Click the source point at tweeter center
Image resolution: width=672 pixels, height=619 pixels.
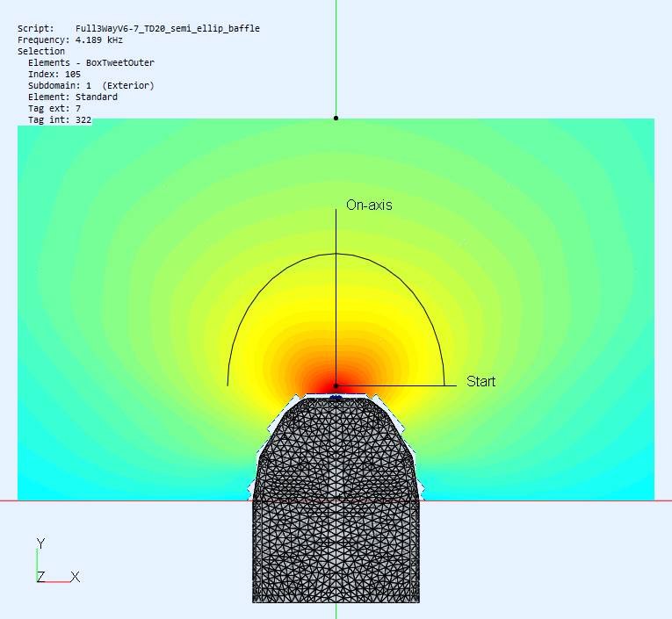point(336,386)
